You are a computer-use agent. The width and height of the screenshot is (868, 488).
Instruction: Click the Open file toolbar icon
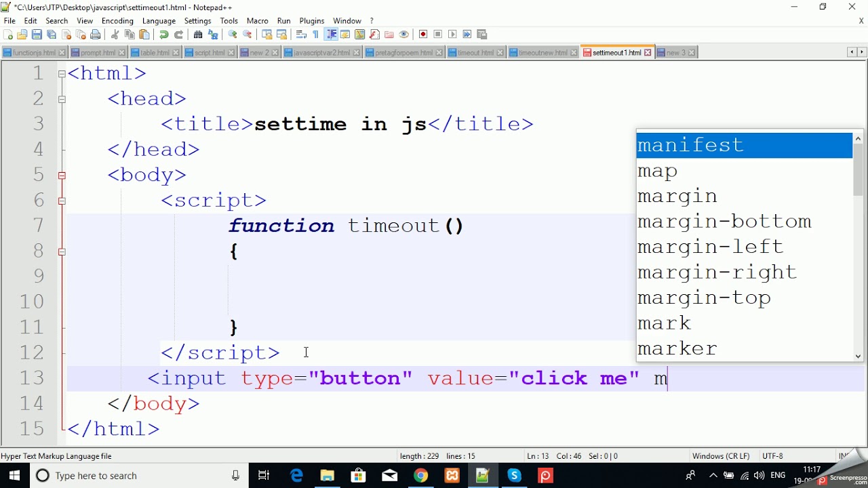coord(22,35)
